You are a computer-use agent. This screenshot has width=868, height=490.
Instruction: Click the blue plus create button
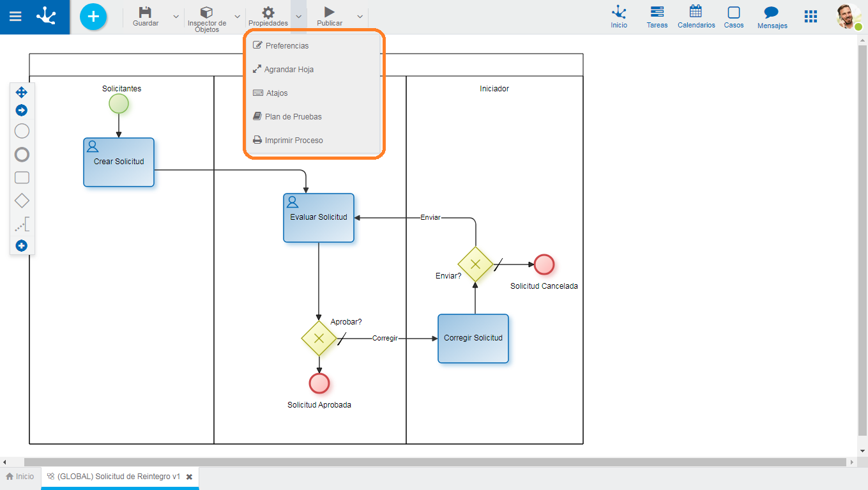click(93, 17)
